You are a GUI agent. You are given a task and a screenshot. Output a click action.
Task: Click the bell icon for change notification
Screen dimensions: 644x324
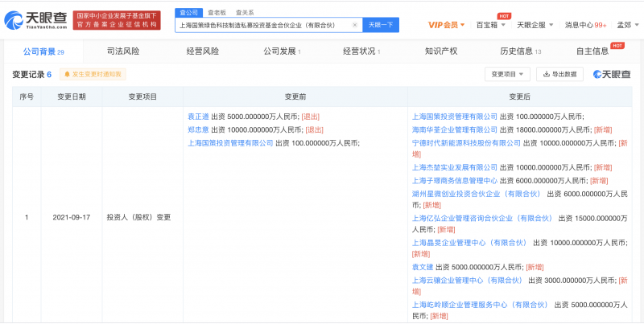pos(68,74)
